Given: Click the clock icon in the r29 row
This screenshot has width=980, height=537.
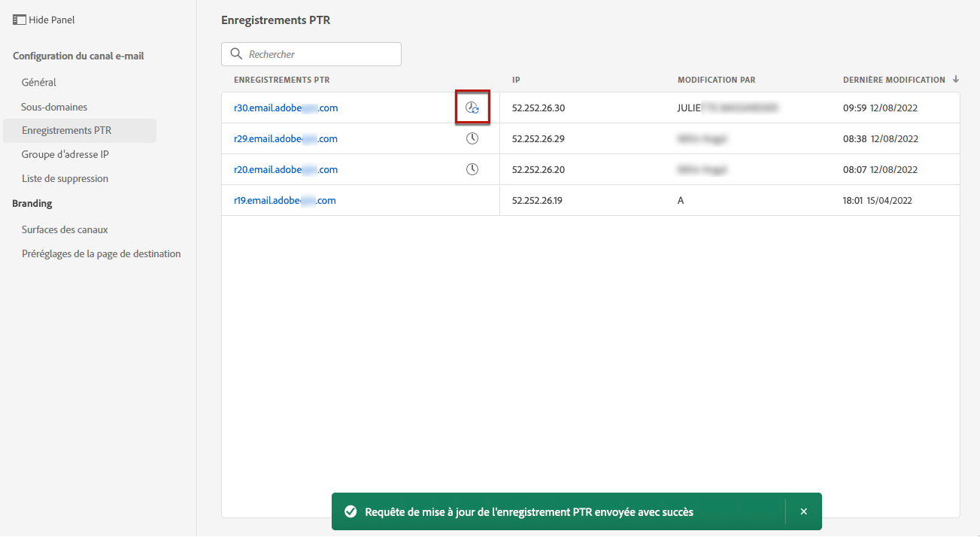Looking at the screenshot, I should click(x=472, y=138).
